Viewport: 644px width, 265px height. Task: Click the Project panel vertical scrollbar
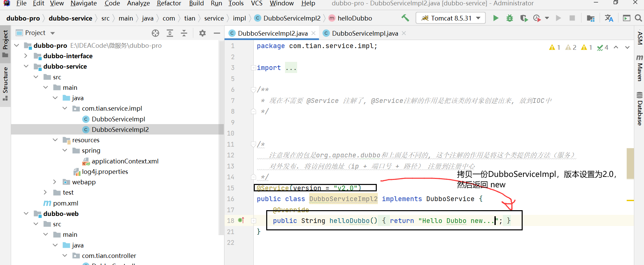click(221, 138)
